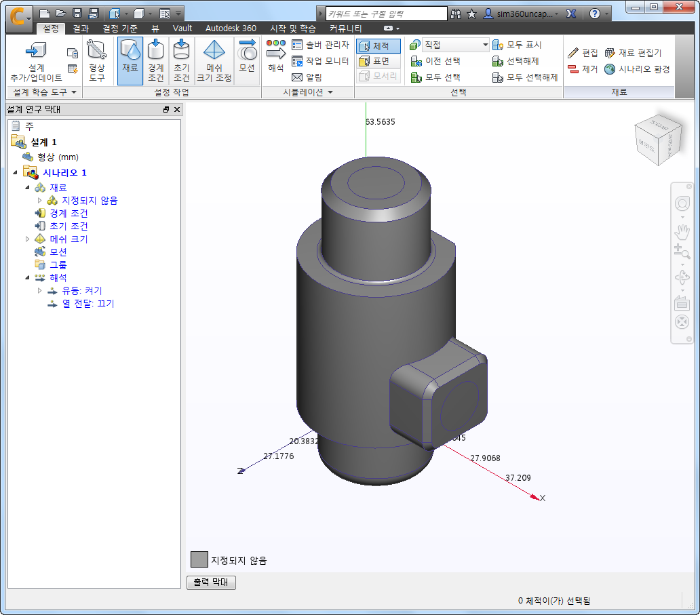Open the 형상 도구 tool
The height and width of the screenshot is (615, 700).
click(x=96, y=60)
